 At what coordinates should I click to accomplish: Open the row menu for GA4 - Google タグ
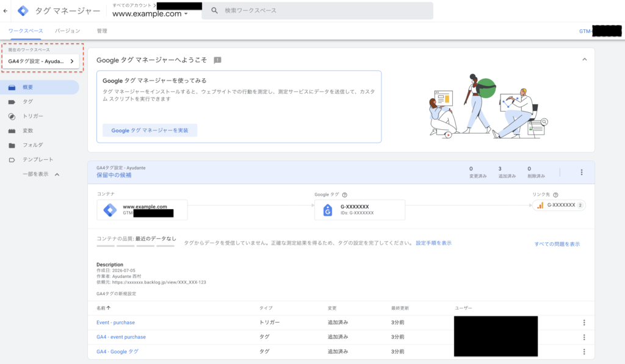pyautogui.click(x=584, y=352)
